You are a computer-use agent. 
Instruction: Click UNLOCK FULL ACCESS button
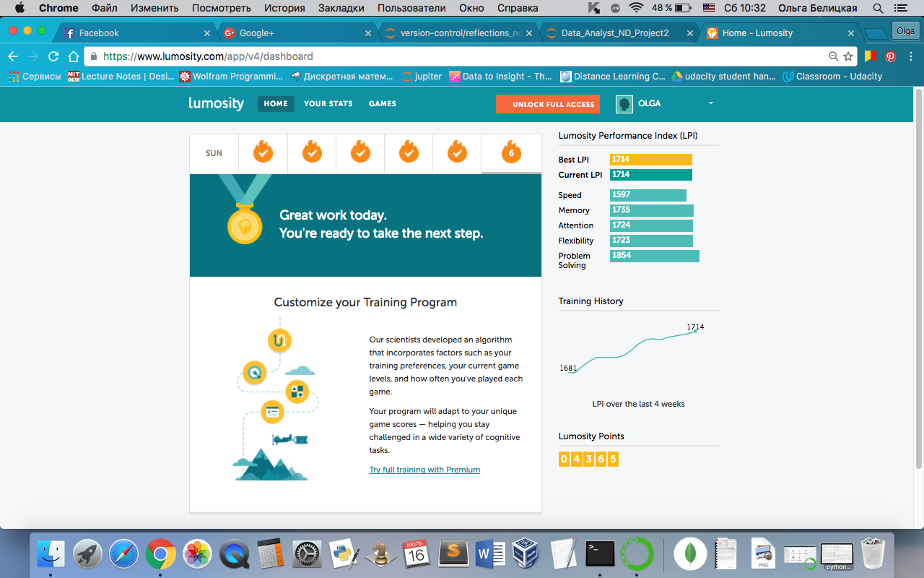point(548,104)
